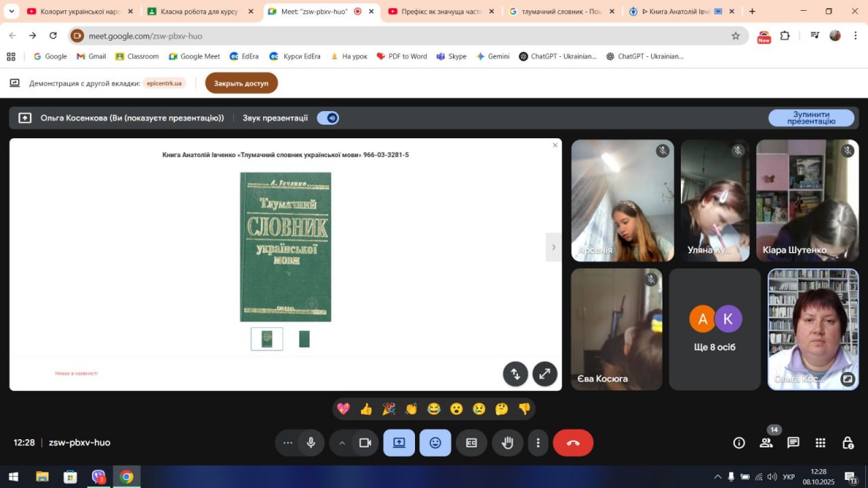Show the participants list icon
The height and width of the screenshot is (488, 868).
(766, 443)
